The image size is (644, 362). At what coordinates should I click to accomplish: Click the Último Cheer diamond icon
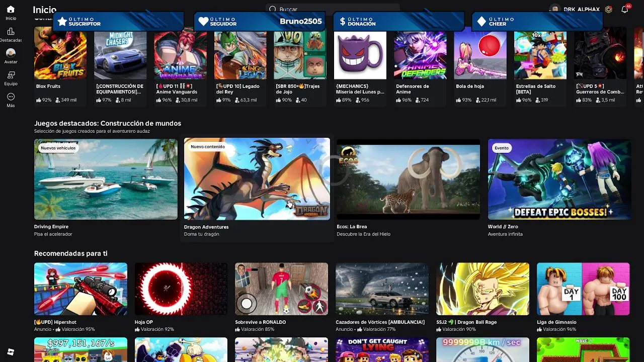(481, 22)
